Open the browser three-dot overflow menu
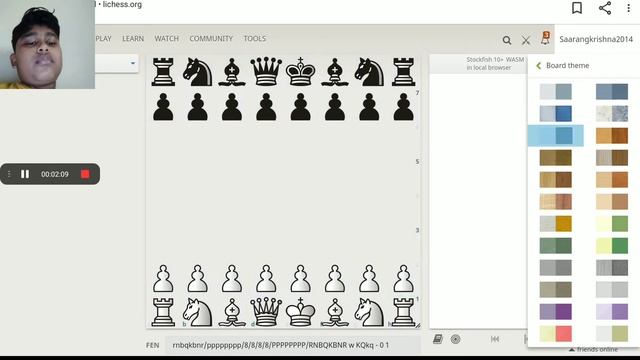The height and width of the screenshot is (360, 640). pyautogui.click(x=629, y=8)
